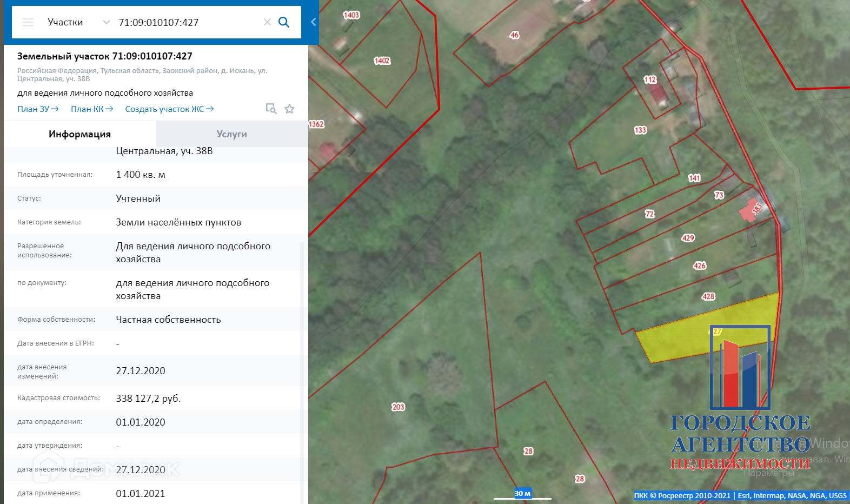The image size is (850, 504).
Task: Click the address line under parcel title
Action: pos(142,75)
